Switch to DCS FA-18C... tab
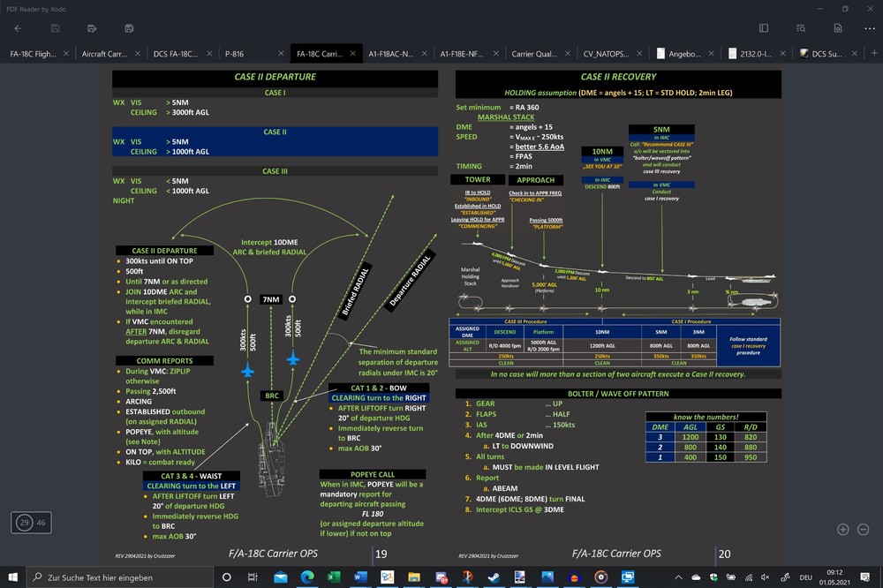Screen dimensions: 883x588 coord(176,54)
